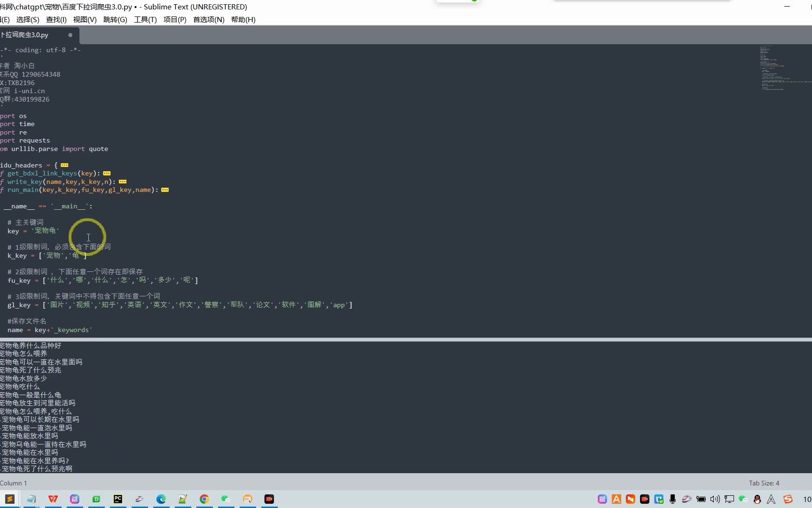Click microphone tray icon
Viewport: 812px width, 508px height.
coord(673,499)
